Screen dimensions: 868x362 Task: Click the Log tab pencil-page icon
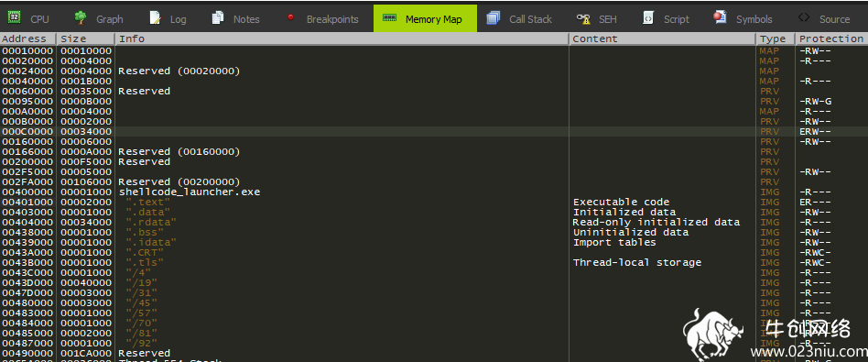pos(156,18)
